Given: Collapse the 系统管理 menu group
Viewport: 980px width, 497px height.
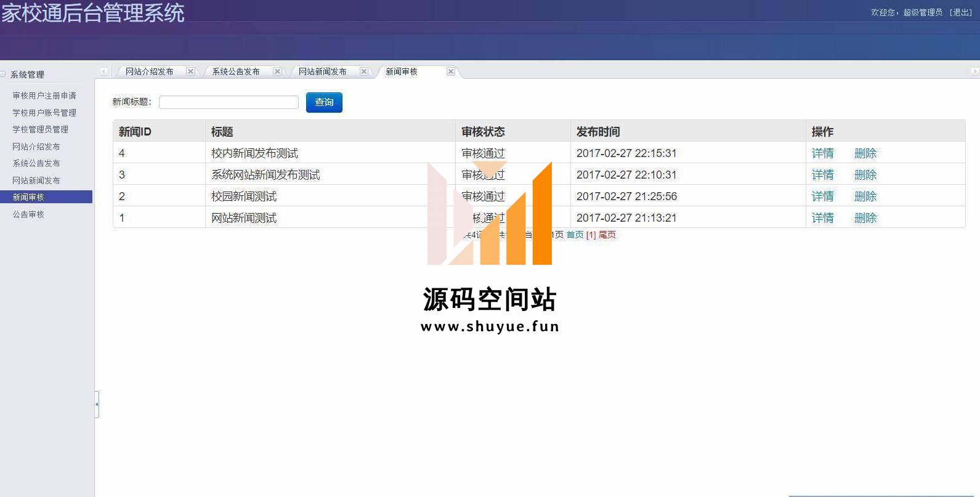Looking at the screenshot, I should 4,75.
